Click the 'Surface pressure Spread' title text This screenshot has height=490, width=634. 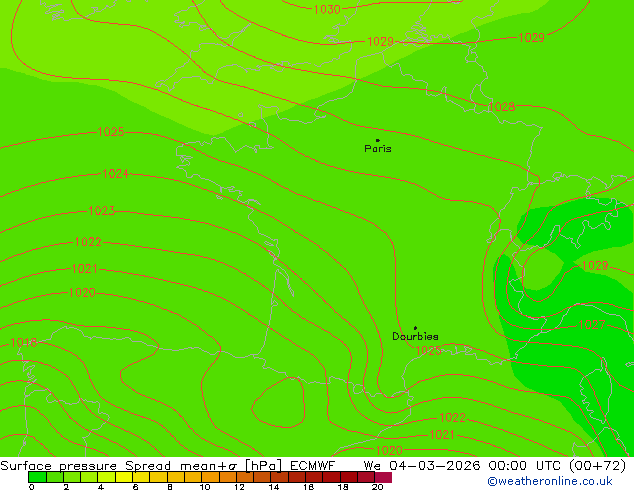[x=86, y=466]
